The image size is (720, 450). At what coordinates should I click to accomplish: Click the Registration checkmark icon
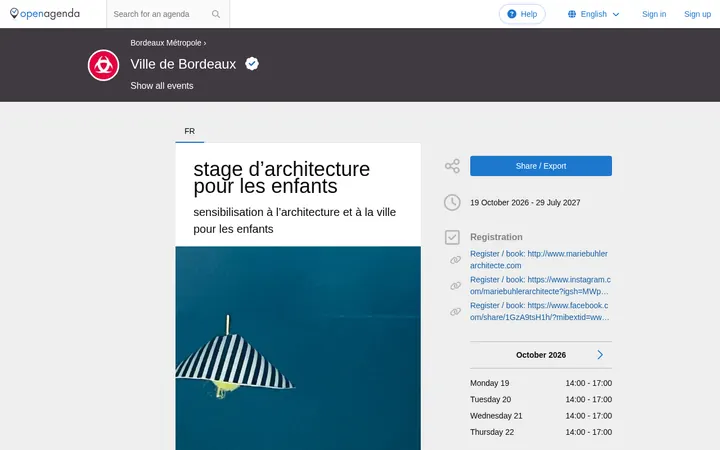click(452, 237)
